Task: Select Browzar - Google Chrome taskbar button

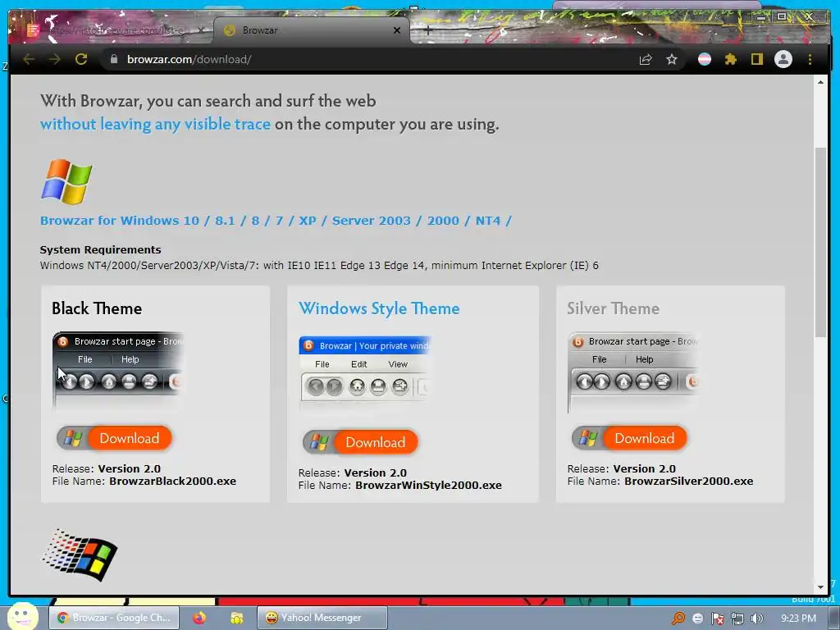Action: pyautogui.click(x=114, y=618)
